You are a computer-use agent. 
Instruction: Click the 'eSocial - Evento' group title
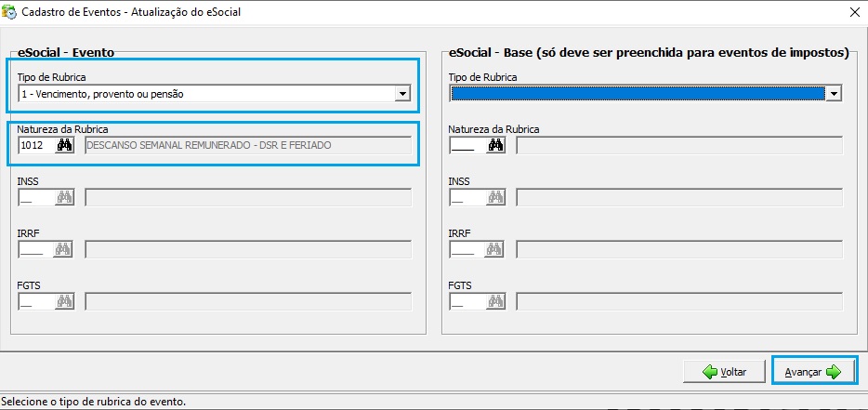pyautogui.click(x=66, y=53)
